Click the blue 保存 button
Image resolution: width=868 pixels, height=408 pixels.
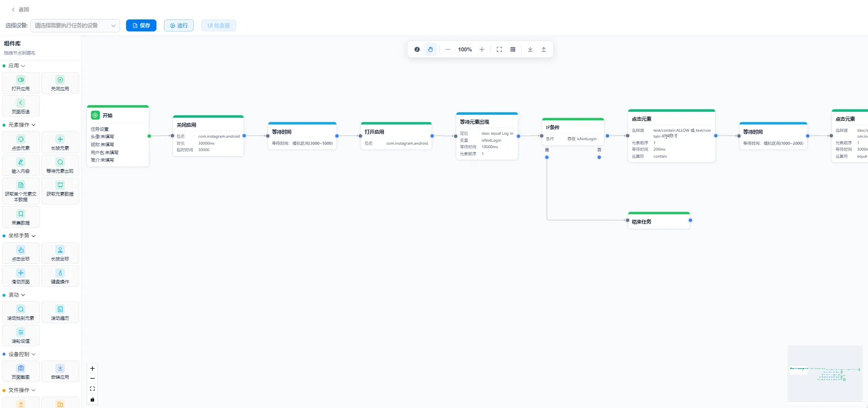(142, 25)
